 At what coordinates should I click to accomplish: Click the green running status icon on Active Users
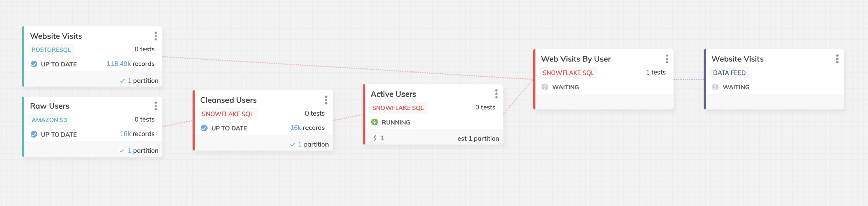pos(374,122)
